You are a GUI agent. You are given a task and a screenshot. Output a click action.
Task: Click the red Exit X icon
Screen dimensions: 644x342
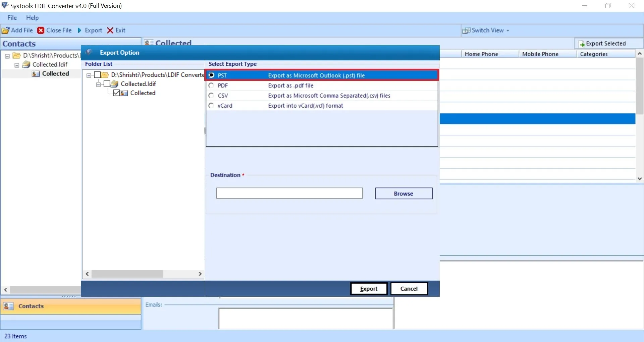point(110,31)
